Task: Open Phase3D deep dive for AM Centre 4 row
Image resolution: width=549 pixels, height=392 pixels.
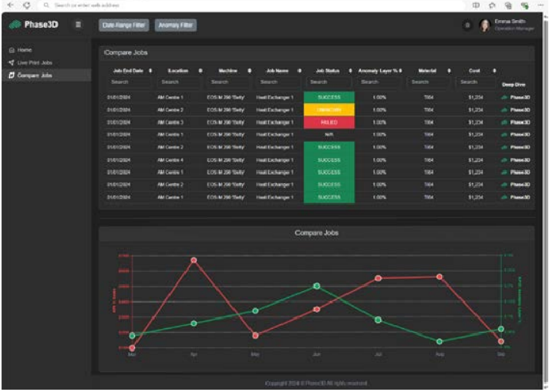Action: [515, 160]
